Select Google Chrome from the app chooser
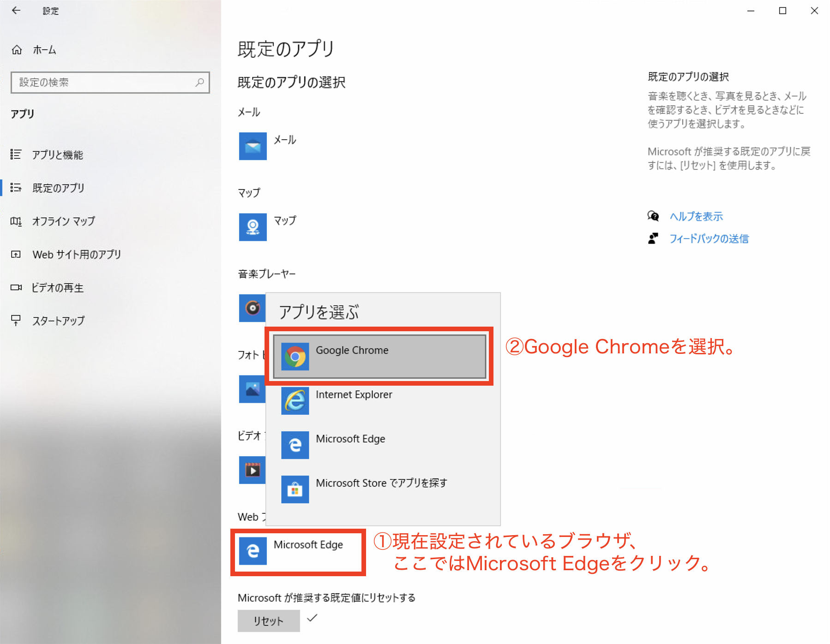 click(379, 357)
